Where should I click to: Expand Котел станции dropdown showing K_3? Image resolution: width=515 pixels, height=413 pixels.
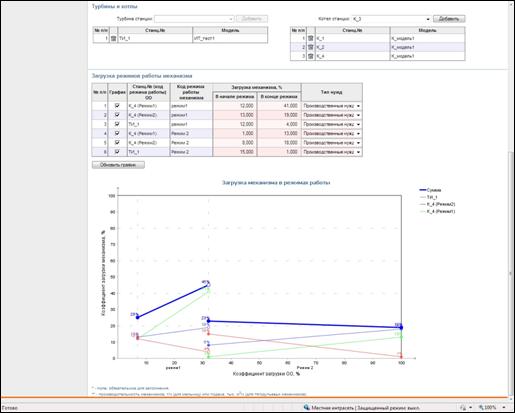coord(391,19)
